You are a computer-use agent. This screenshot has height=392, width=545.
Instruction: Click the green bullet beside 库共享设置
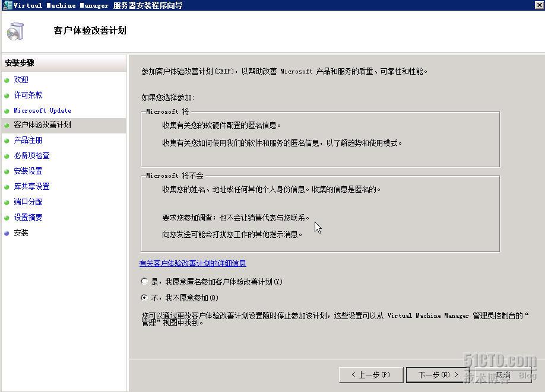(7, 187)
